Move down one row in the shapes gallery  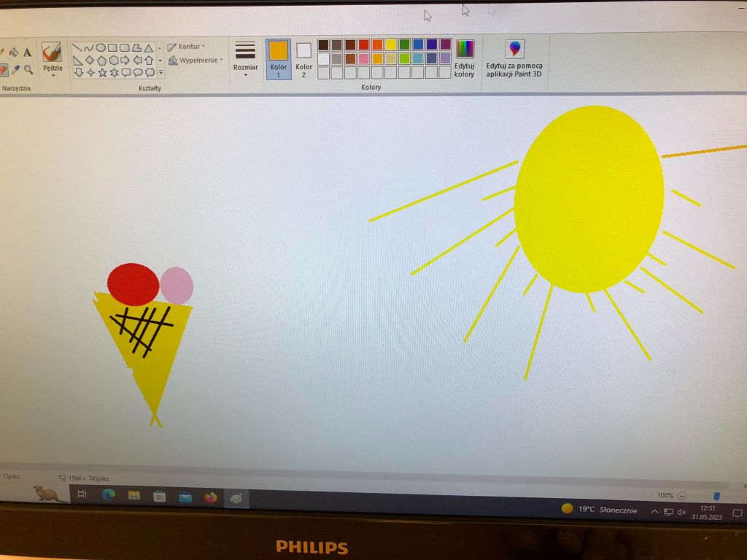(x=160, y=61)
